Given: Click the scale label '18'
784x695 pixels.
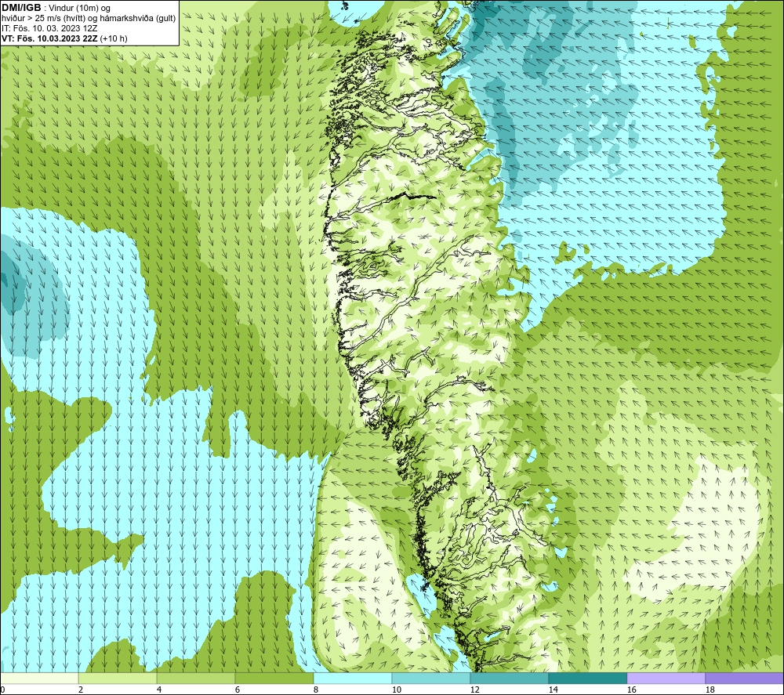Looking at the screenshot, I should [710, 690].
